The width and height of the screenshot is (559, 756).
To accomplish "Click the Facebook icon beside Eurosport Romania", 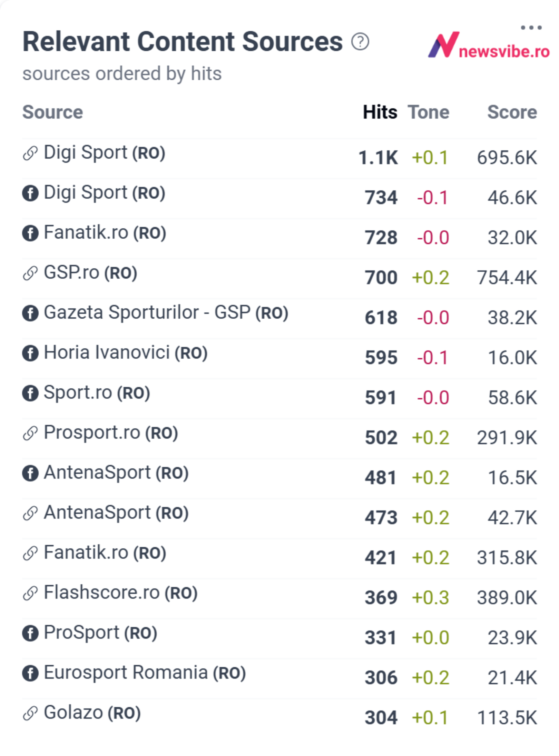I will pyautogui.click(x=30, y=673).
